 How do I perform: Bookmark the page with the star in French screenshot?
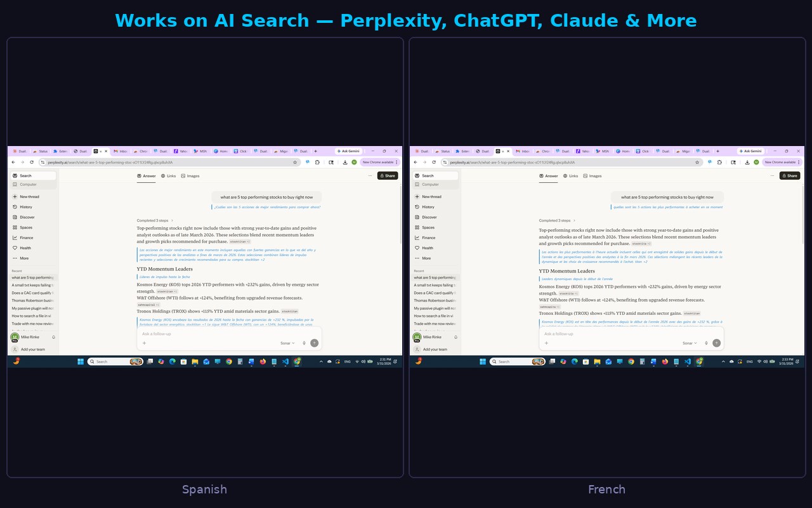click(x=697, y=163)
